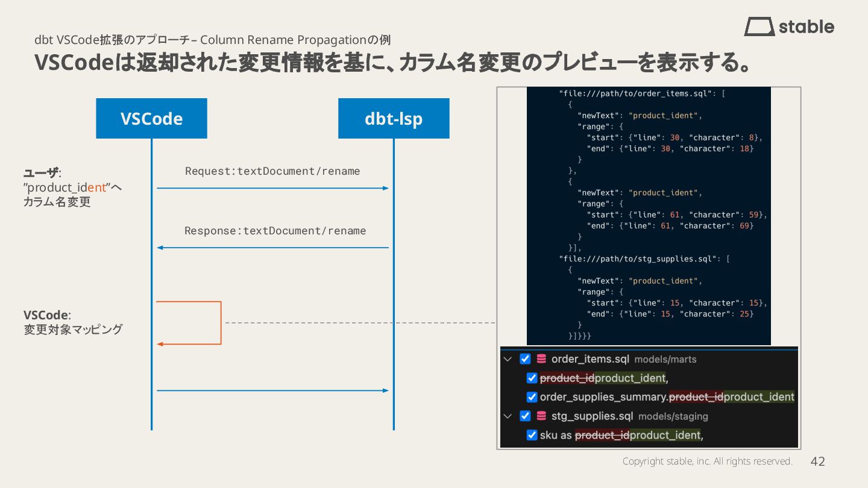Uncheck the order_items.sql file checkbox
868x488 pixels.
[x=525, y=359]
